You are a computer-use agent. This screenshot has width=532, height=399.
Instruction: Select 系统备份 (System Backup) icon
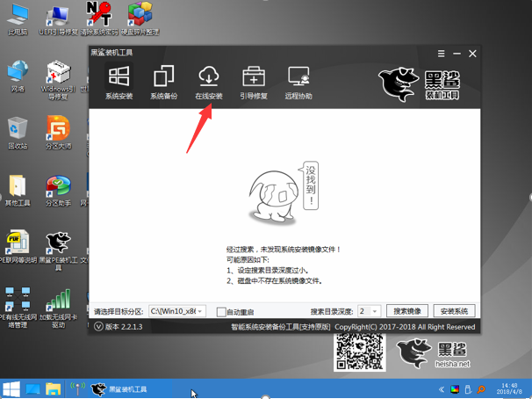pyautogui.click(x=163, y=80)
